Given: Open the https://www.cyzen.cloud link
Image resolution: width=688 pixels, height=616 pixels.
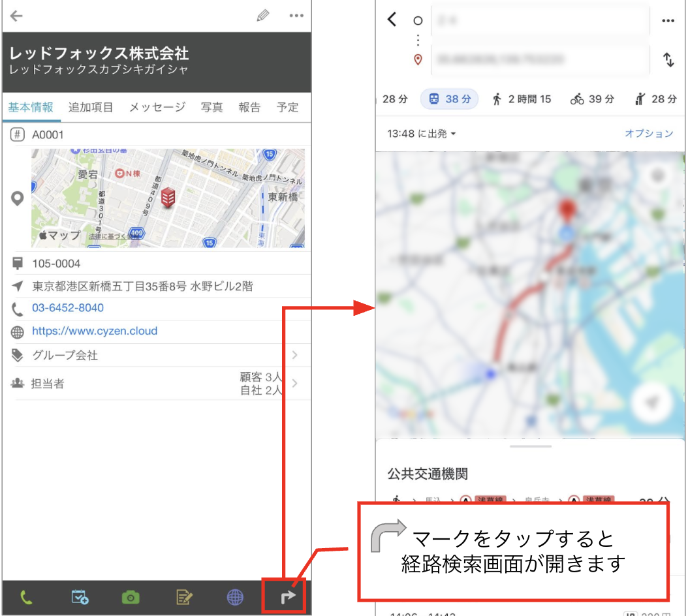Looking at the screenshot, I should coord(95,331).
